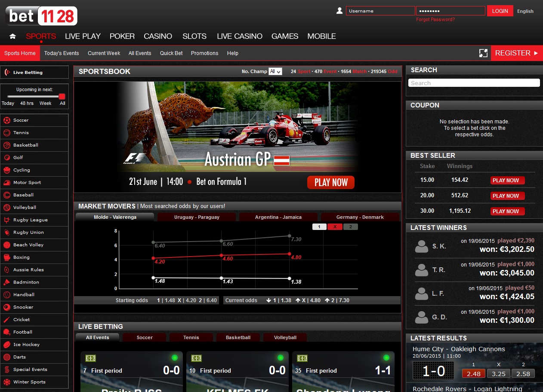
Task: Click the Winter Sports snowflake icon
Action: tap(6, 382)
